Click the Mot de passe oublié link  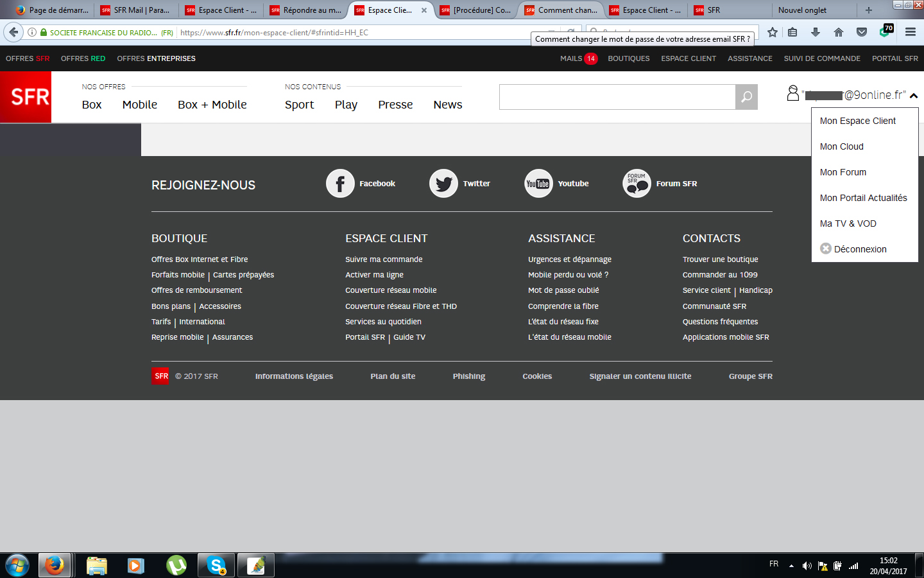coord(563,290)
